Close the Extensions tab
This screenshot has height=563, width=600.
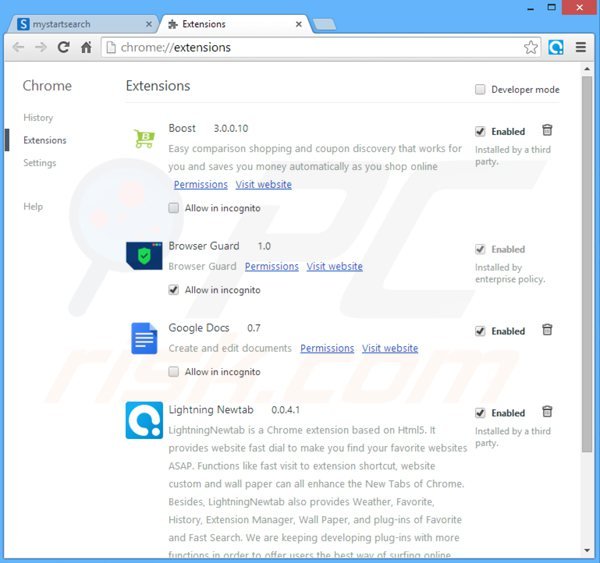point(299,24)
